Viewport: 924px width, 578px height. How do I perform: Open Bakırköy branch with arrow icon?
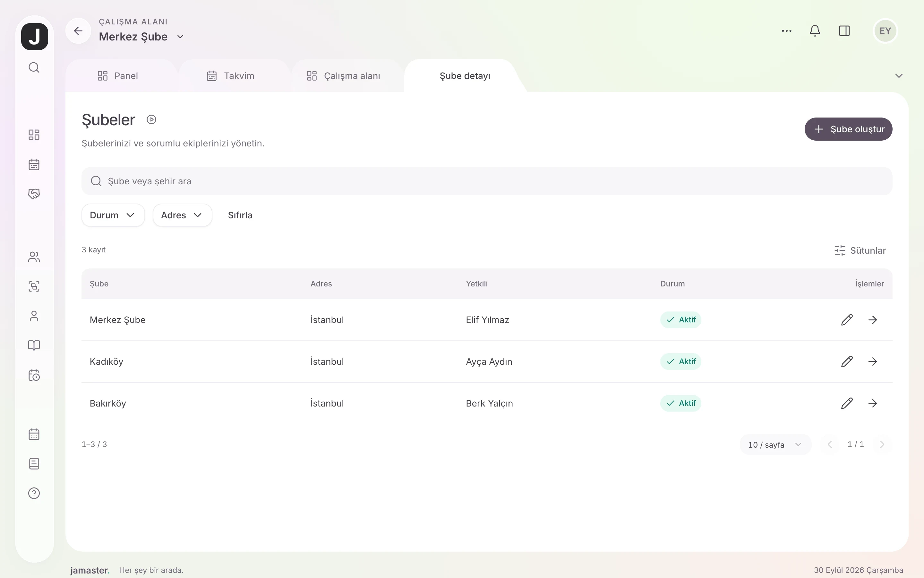(872, 403)
